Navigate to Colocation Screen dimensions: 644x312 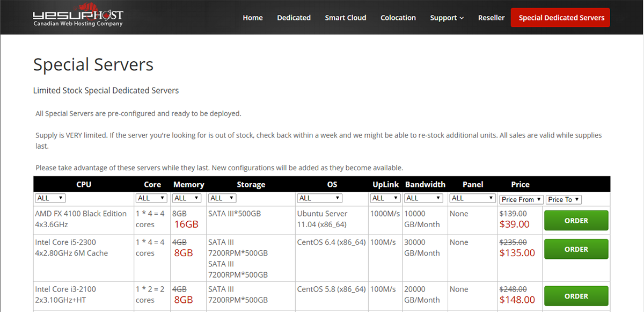point(398,18)
